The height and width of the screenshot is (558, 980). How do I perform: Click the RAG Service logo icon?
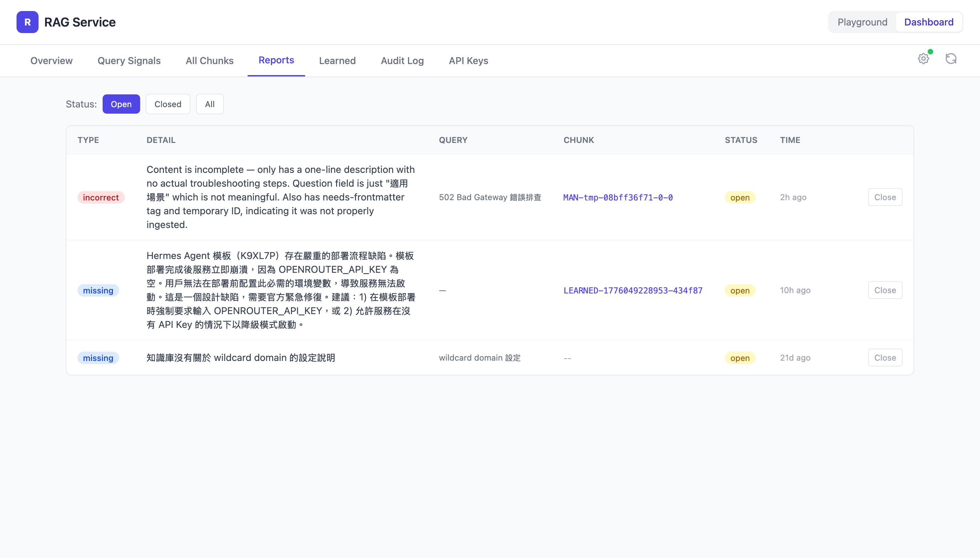pos(27,22)
